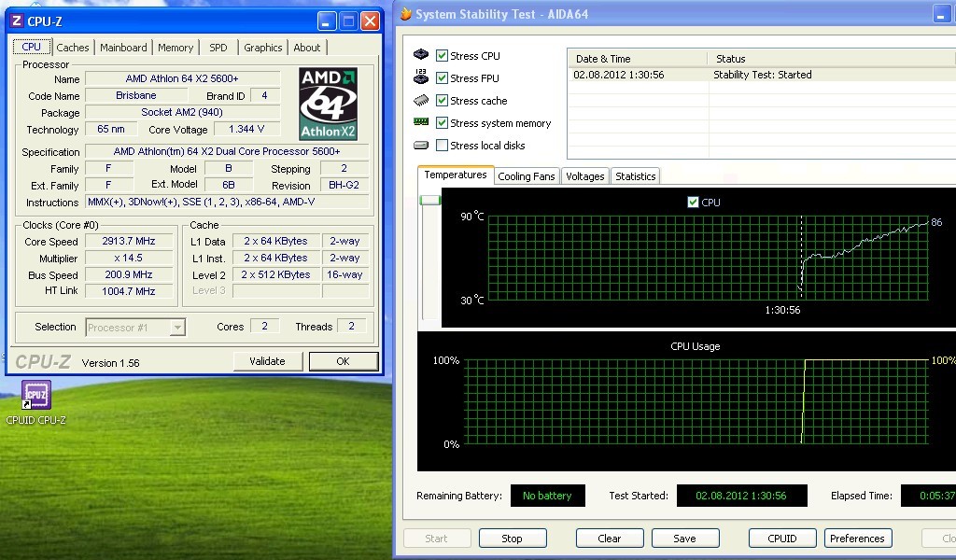Open the Voltages tab

585,176
